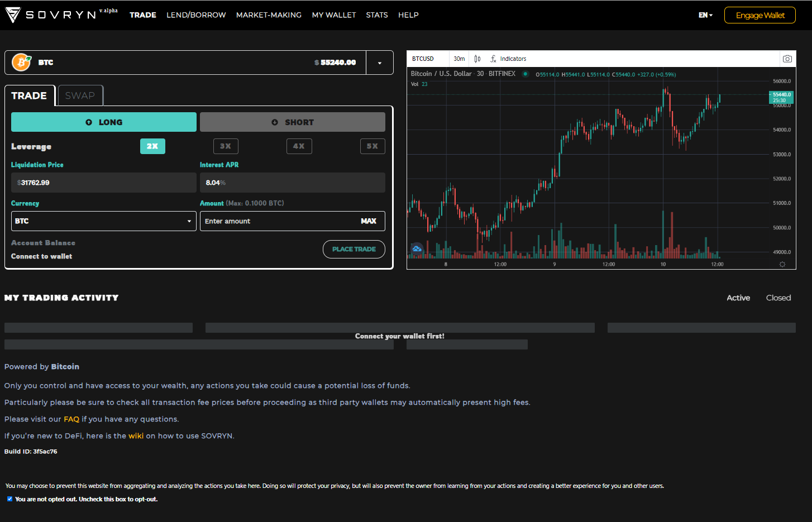Open LEND/BORROW page
This screenshot has width=812, height=522.
click(196, 15)
